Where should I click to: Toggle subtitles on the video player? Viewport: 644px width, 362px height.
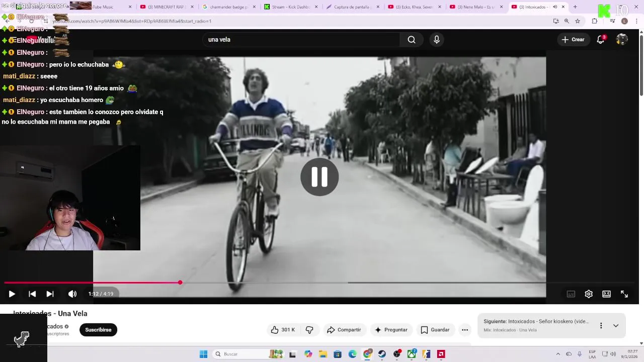(x=571, y=294)
